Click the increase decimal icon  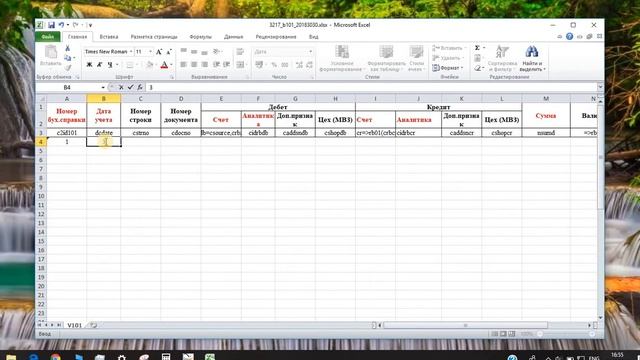point(299,64)
